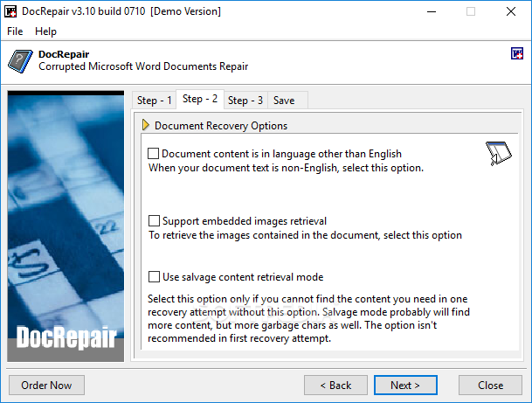532x403 pixels.
Task: Enable Use salvage content retrieval mode
Action: pyautogui.click(x=154, y=277)
